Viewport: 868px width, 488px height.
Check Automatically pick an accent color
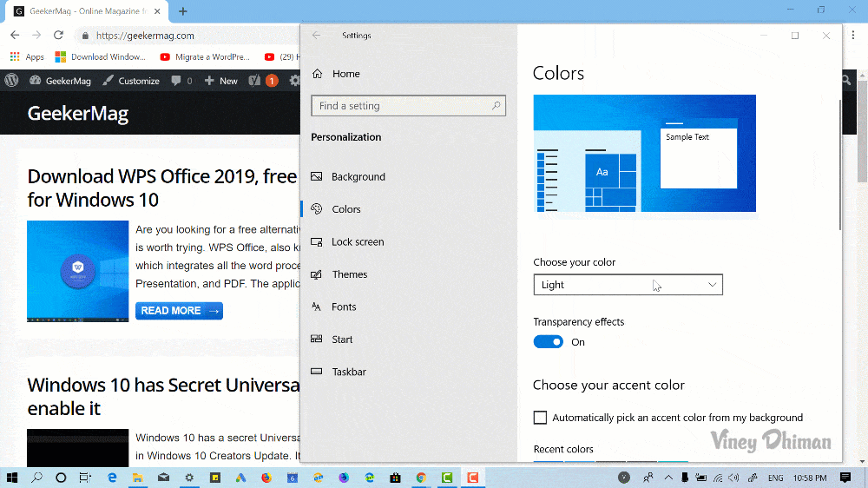point(540,417)
